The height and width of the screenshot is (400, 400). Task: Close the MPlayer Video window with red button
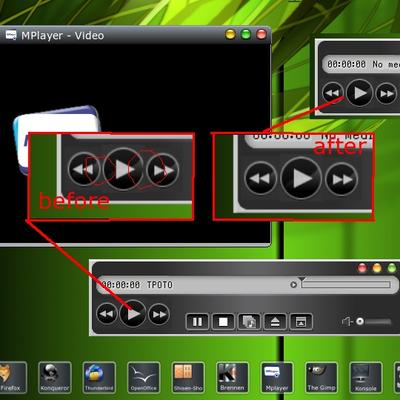click(x=261, y=34)
